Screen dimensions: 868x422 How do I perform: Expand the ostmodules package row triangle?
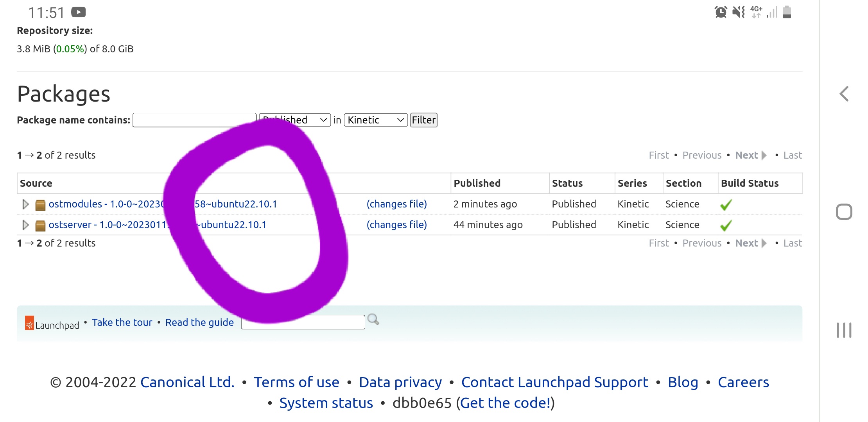(25, 204)
